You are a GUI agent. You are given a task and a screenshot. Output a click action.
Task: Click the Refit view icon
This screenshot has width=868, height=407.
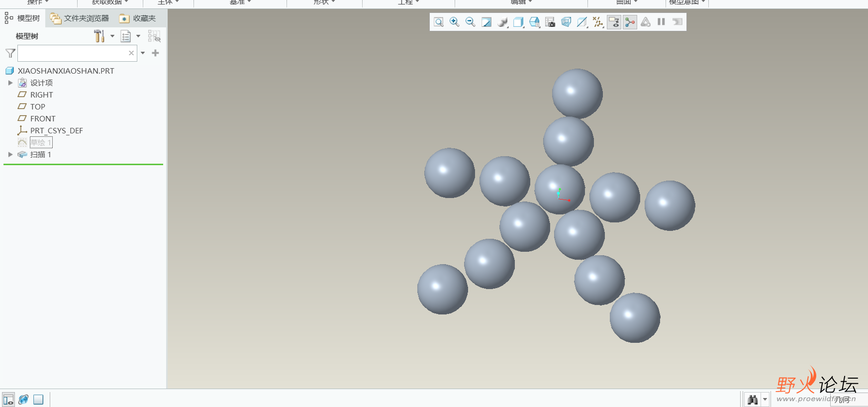[438, 22]
